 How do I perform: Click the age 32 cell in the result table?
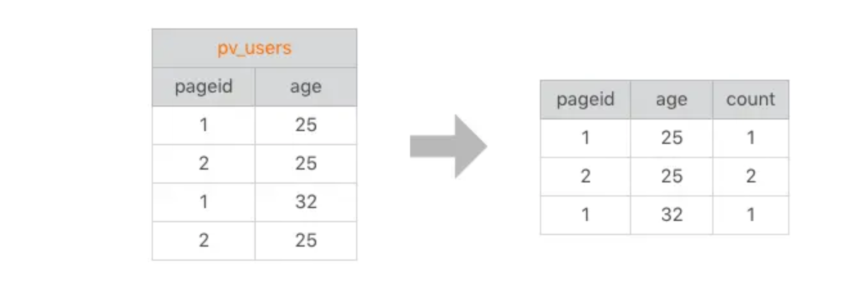pyautogui.click(x=671, y=215)
